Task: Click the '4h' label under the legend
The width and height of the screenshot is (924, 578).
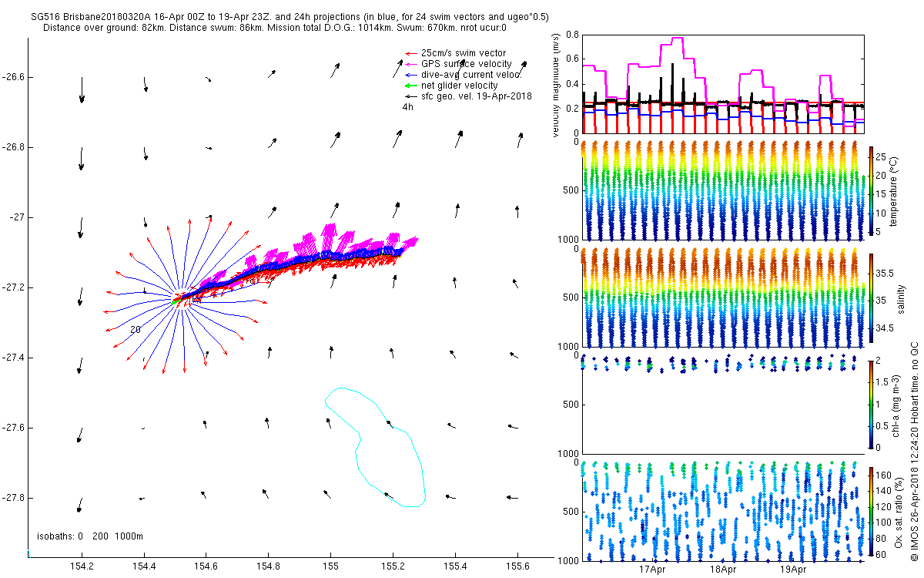Action: click(407, 107)
